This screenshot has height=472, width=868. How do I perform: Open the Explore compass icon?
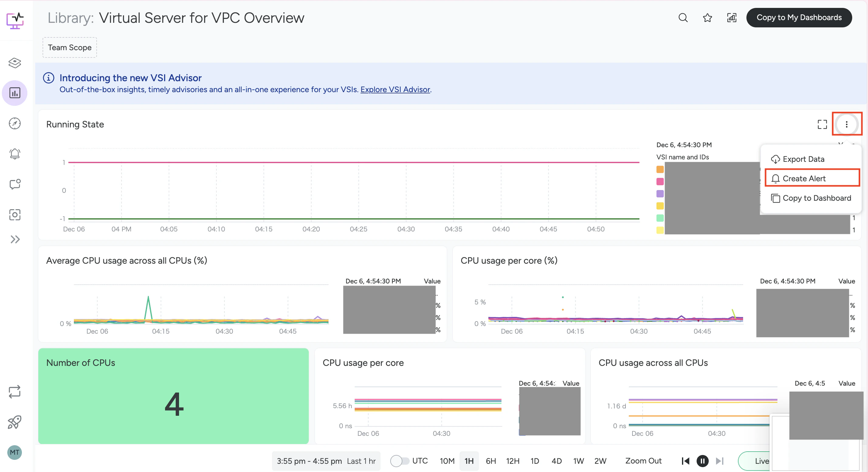pyautogui.click(x=15, y=123)
